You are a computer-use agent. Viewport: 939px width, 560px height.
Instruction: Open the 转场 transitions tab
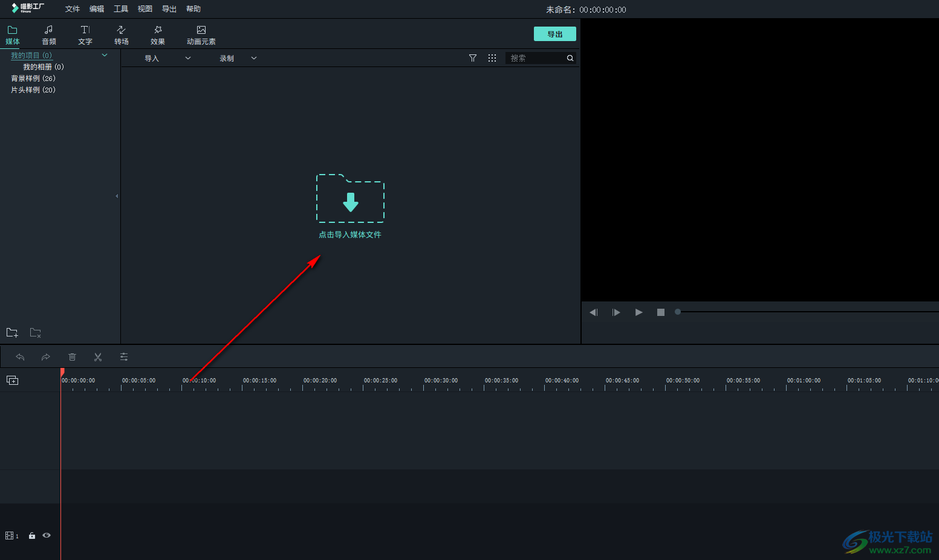tap(122, 35)
